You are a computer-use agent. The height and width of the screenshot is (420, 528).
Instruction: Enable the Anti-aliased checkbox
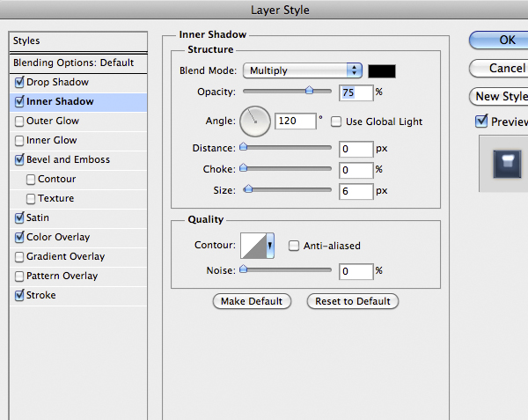[x=295, y=246]
